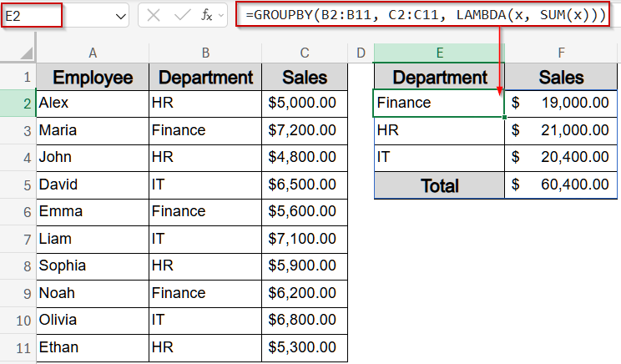Select column F header

[x=561, y=53]
